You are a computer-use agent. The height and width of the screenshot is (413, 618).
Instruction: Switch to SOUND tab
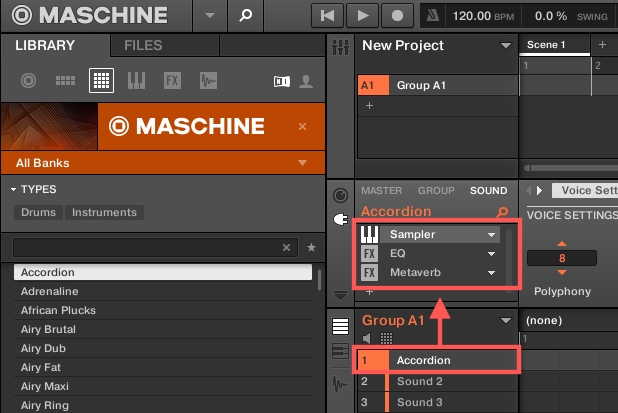coord(488,190)
